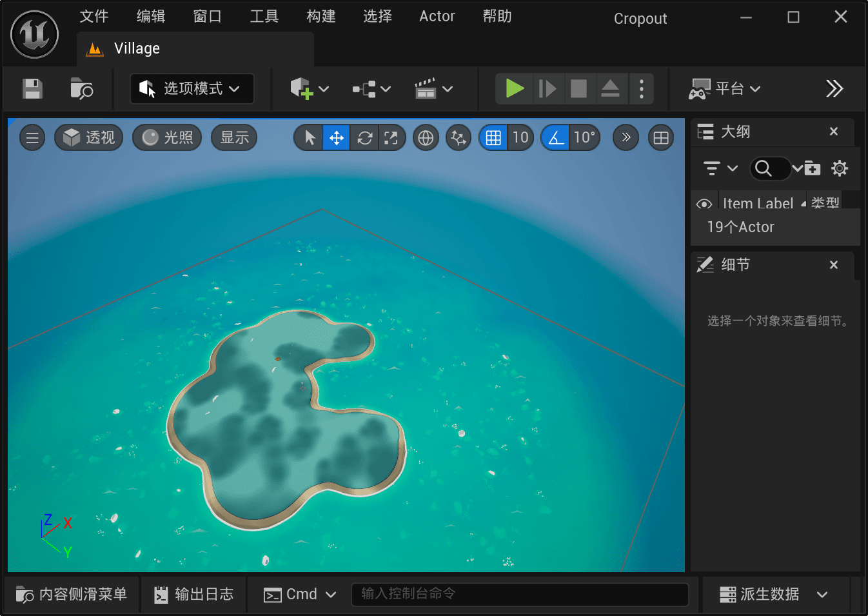The height and width of the screenshot is (616, 868).
Task: Open the 选项模式 mode dropdown
Action: [192, 88]
